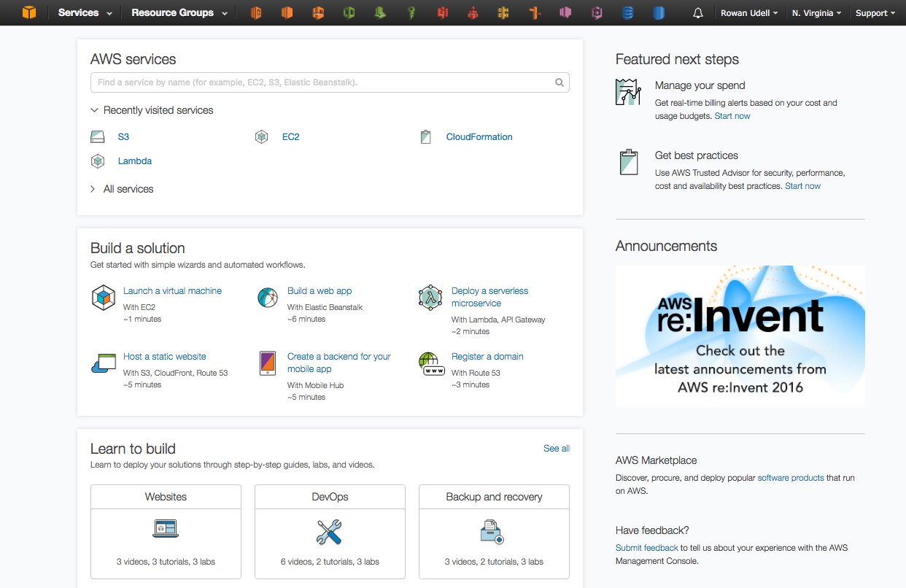Screen dimensions: 906x588
Task: Click the CloudFormation clipboard icon
Action: 426,136
